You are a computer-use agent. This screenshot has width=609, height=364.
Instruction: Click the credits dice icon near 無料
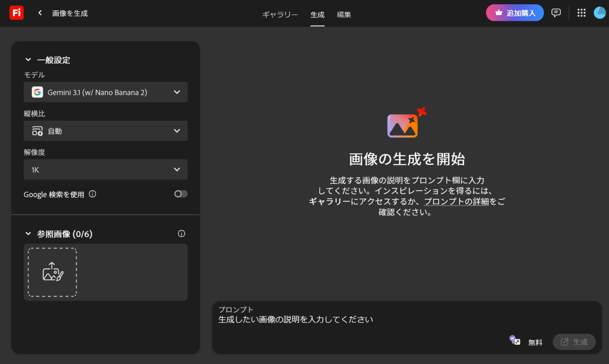click(514, 340)
